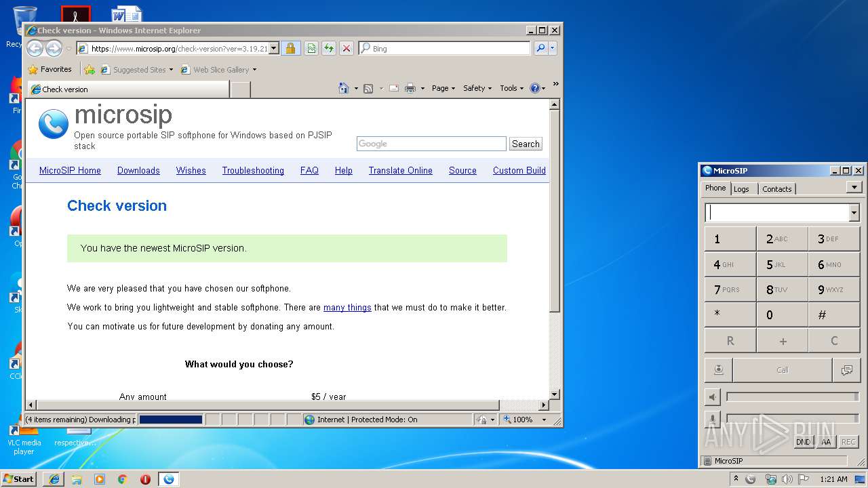Viewport: 868px width, 488px height.
Task: Adjust speaker volume slider in MicroSIP
Action: (x=792, y=396)
